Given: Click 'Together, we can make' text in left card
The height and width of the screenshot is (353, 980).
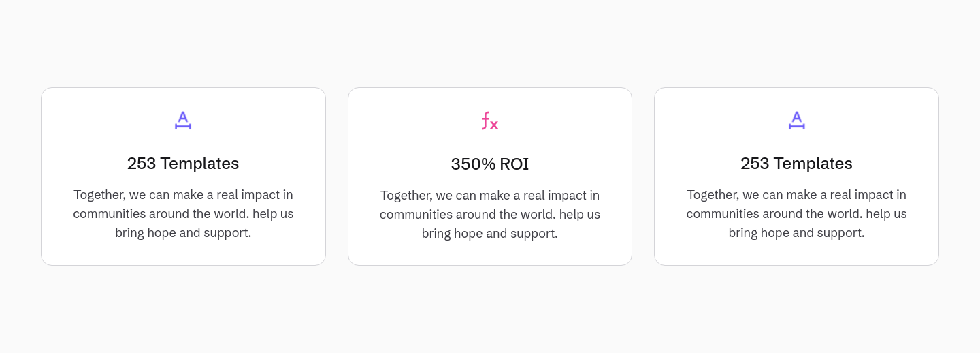Looking at the screenshot, I should (136, 195).
